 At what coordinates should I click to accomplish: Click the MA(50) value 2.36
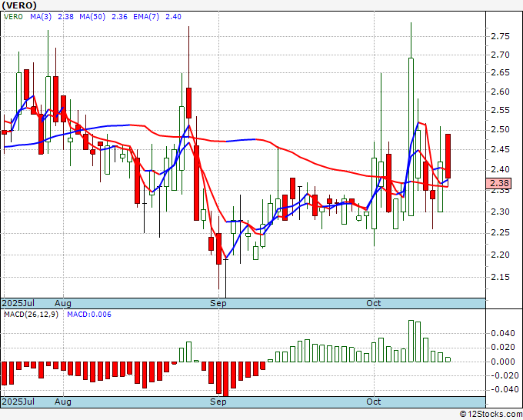(x=119, y=17)
